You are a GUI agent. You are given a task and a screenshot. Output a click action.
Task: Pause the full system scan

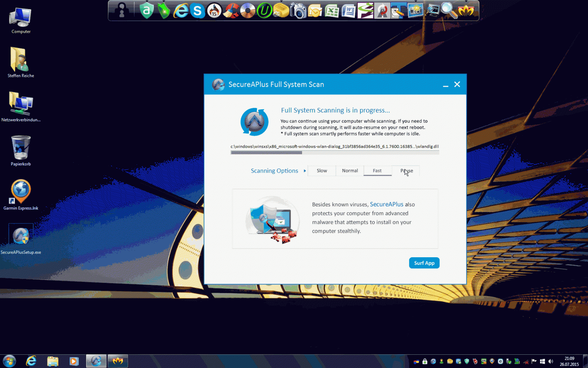406,171
